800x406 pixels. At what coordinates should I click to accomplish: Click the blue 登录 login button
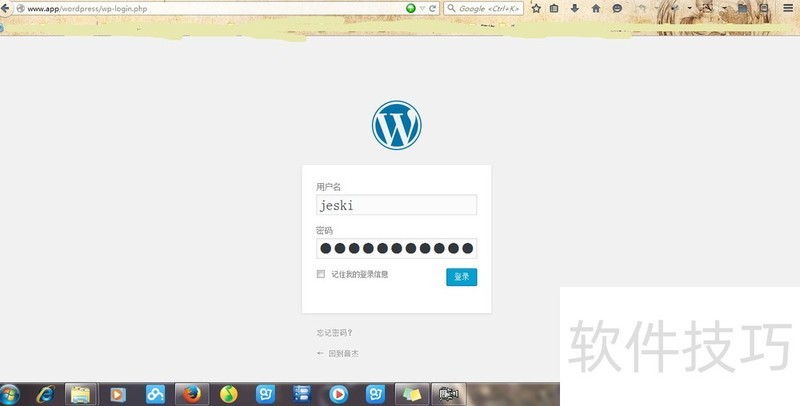(462, 277)
